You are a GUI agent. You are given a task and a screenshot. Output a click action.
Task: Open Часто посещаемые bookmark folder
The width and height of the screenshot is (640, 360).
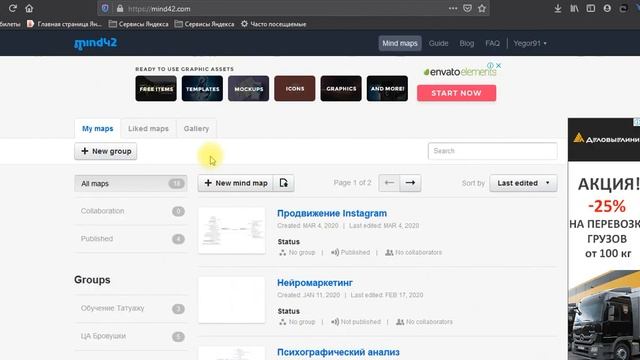pyautogui.click(x=273, y=24)
